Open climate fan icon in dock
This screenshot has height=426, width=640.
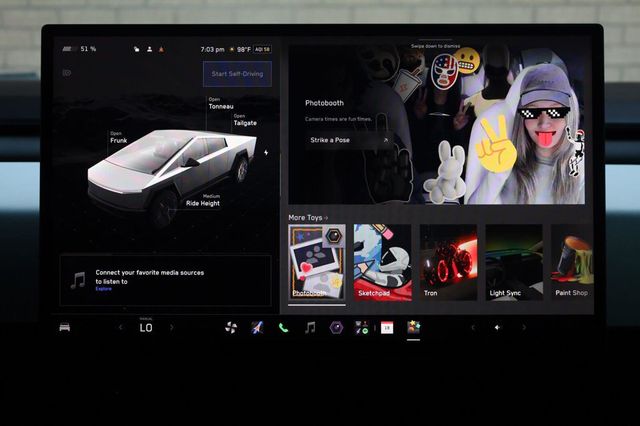[231, 327]
